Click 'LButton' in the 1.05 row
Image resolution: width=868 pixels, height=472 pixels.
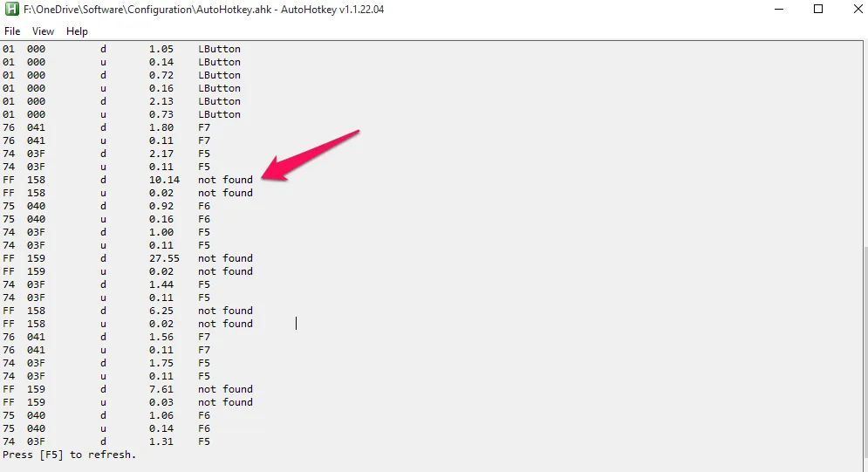219,49
